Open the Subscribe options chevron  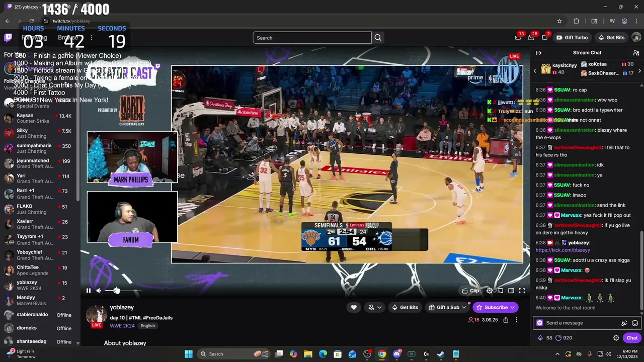(513, 307)
